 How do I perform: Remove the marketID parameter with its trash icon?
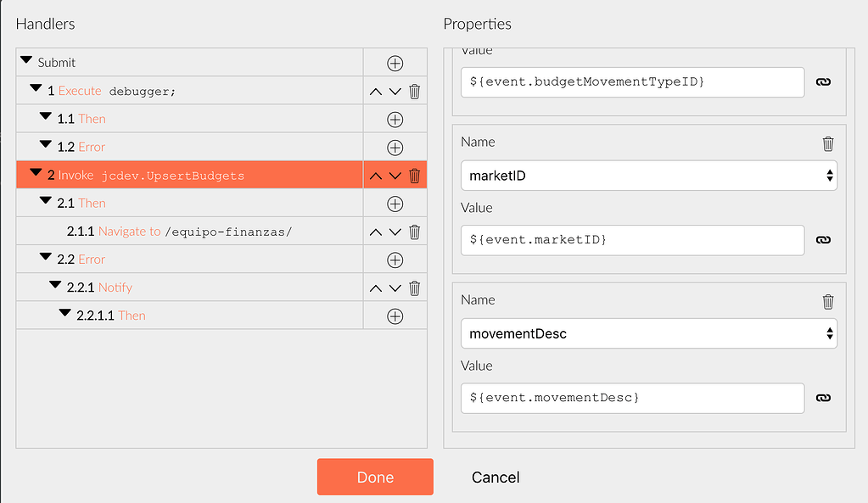pos(827,143)
